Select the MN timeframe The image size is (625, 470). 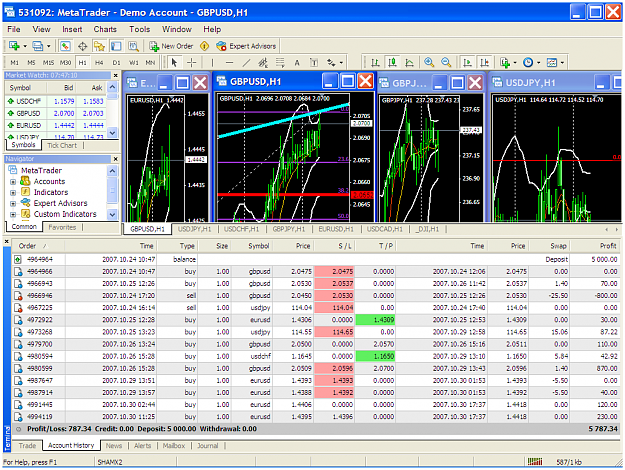(150, 63)
